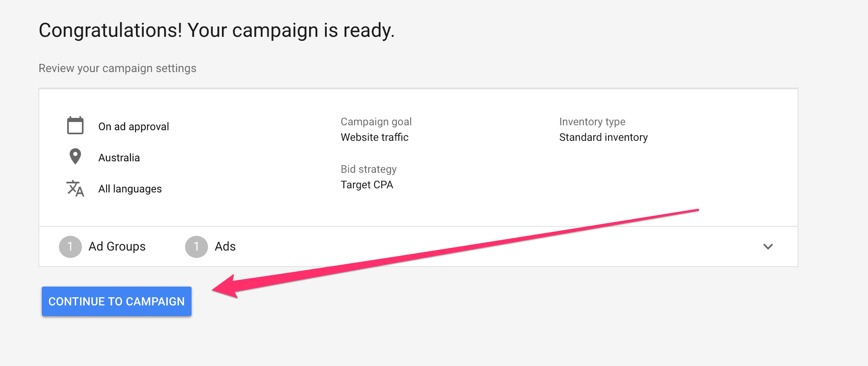Click the "Inventory type" label

click(592, 122)
